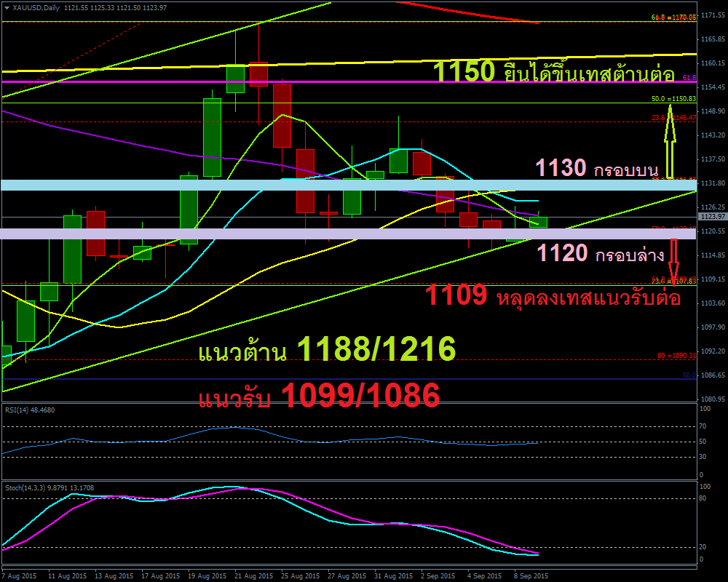Click the triangle icon beside XAUUSD,Daily title

7,7
